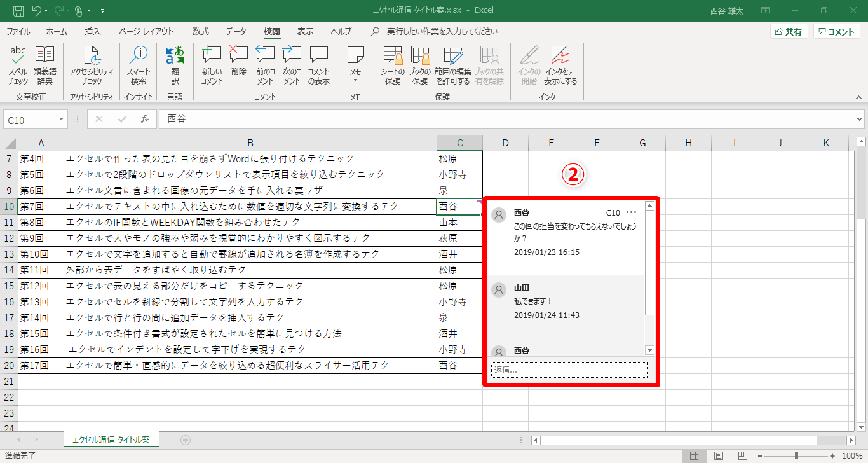Switch to the 挿入 tab
The height and width of the screenshot is (463, 868).
[93, 31]
